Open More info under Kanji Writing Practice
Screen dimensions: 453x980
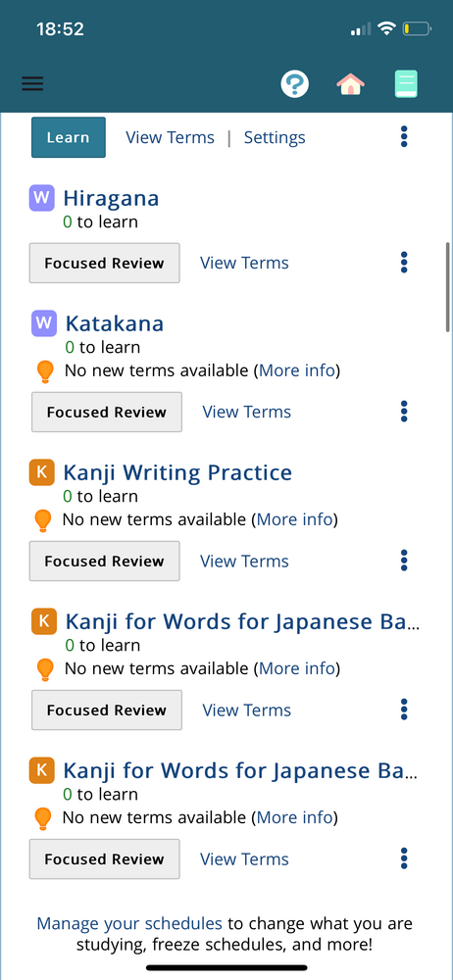coord(294,519)
